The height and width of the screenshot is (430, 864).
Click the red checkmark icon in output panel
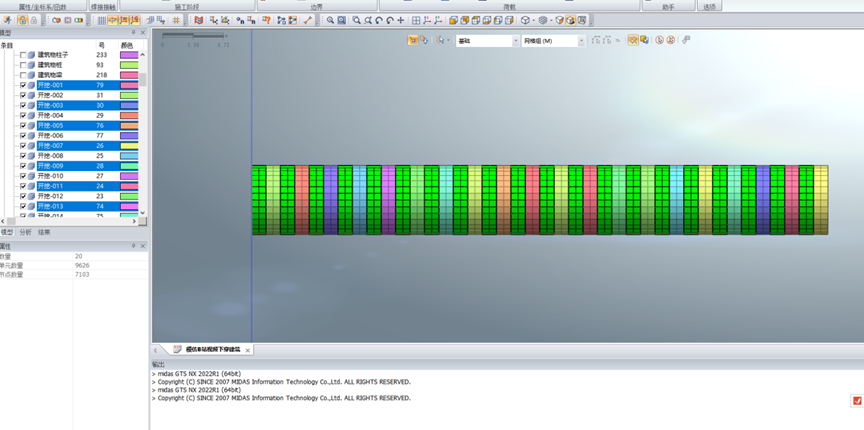click(x=857, y=401)
